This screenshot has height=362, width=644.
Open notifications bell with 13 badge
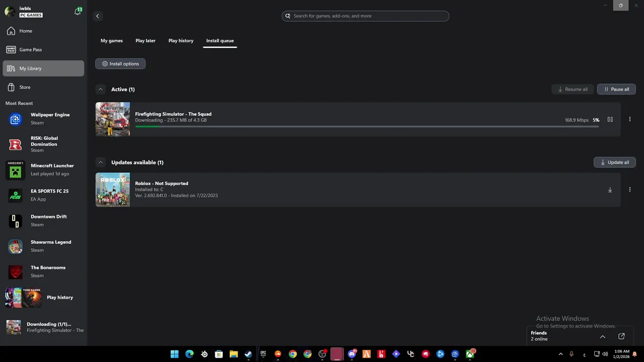(77, 12)
